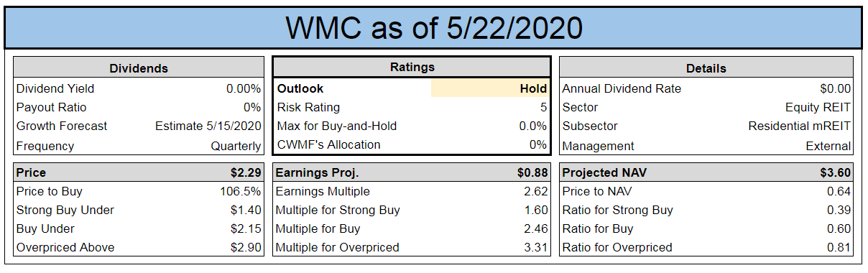This screenshot has height=273, width=868.
Task: Select the WMC as of 5/22/2020 title
Action: [x=433, y=28]
